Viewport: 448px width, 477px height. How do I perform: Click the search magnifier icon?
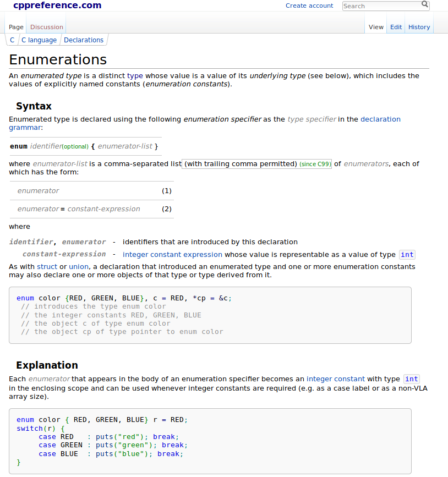pyautogui.click(x=424, y=4)
